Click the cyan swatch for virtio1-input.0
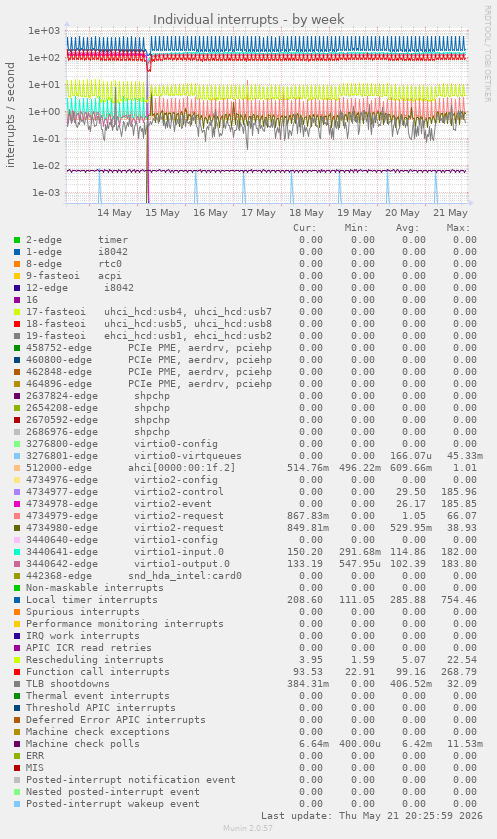The image size is (497, 839). tap(17, 552)
